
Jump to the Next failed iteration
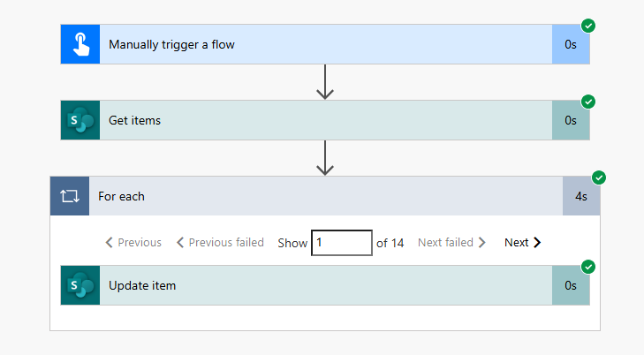tap(451, 242)
